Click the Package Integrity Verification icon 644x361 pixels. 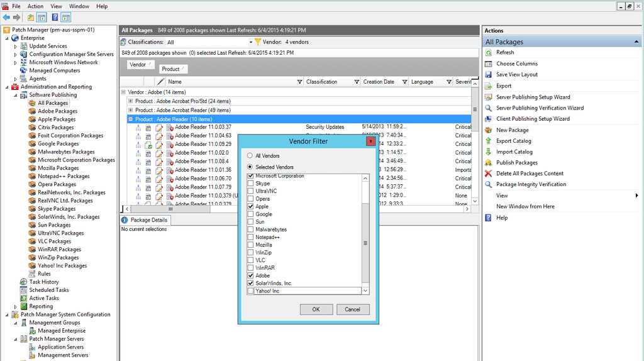pyautogui.click(x=488, y=184)
